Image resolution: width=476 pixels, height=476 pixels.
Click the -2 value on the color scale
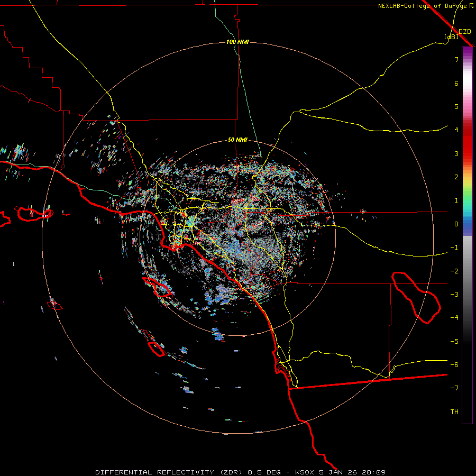pyautogui.click(x=454, y=271)
